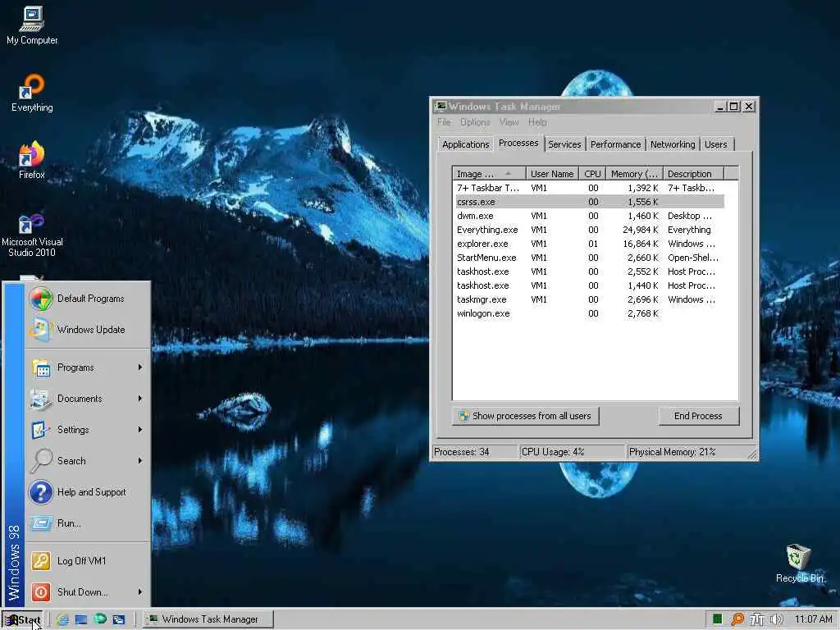The height and width of the screenshot is (630, 840).
Task: Click Show processes from all users
Action: (x=526, y=416)
